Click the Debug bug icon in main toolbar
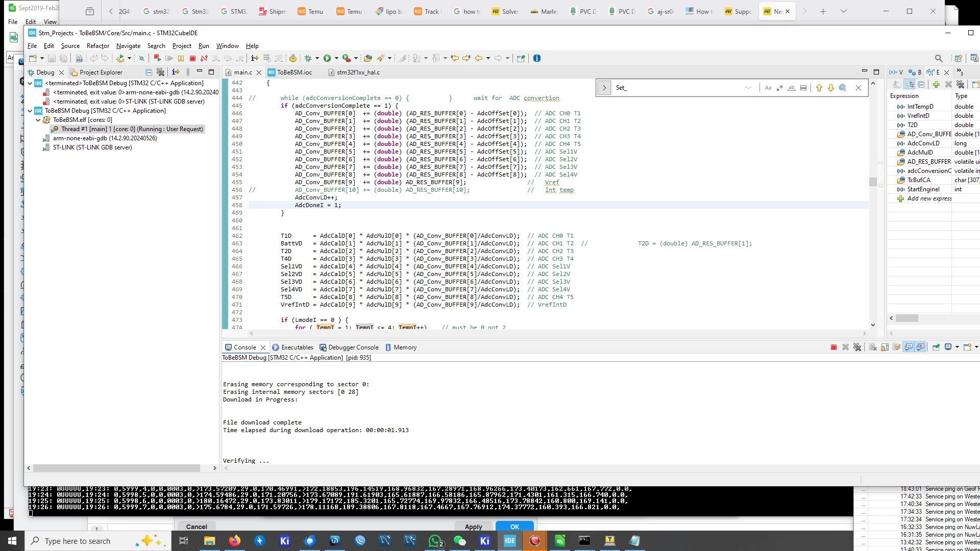This screenshot has height=551, width=980. [308, 59]
